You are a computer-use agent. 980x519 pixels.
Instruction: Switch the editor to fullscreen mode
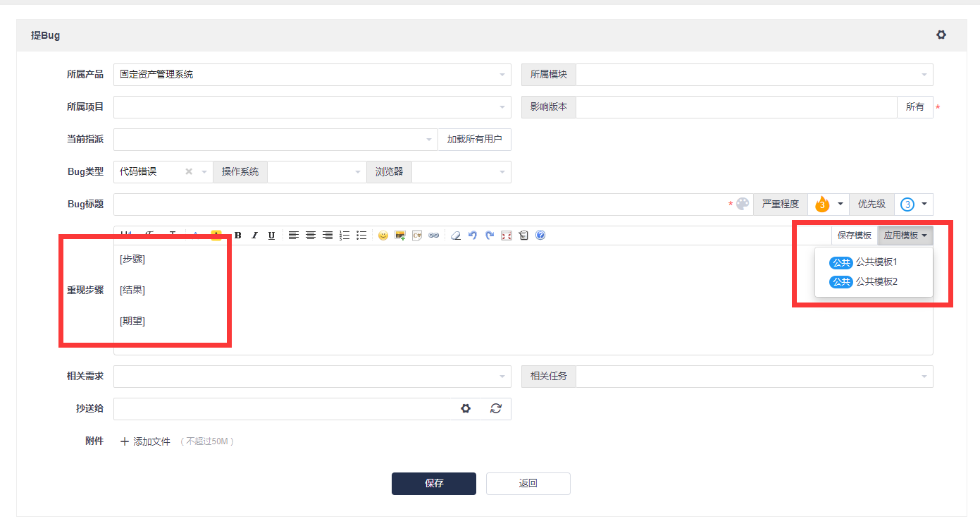pos(507,236)
